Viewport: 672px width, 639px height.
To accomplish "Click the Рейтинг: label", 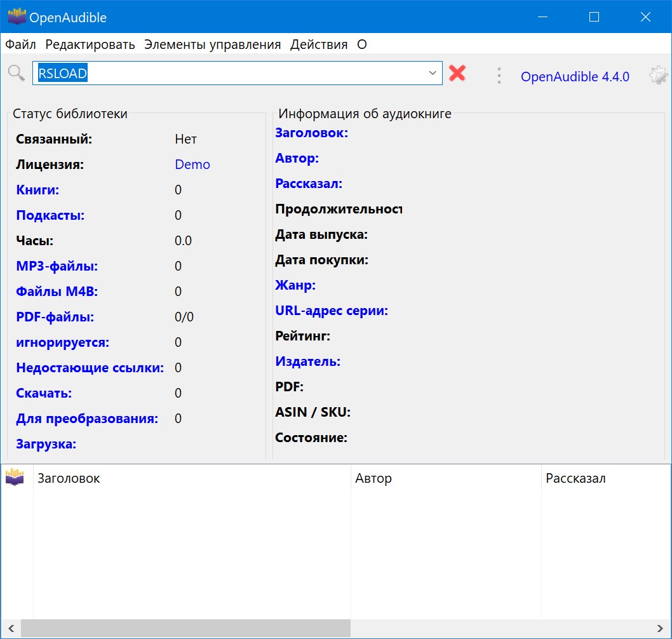I will 302,336.
